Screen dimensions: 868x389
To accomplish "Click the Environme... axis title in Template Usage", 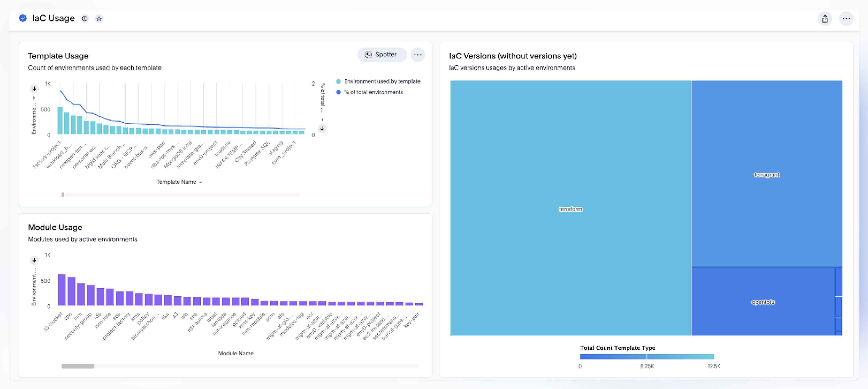I will [34, 119].
